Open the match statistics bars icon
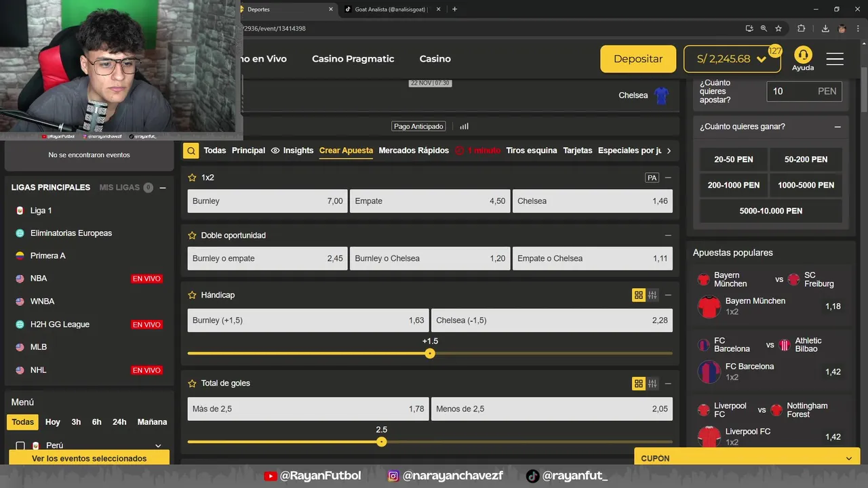The image size is (868, 488). (464, 126)
